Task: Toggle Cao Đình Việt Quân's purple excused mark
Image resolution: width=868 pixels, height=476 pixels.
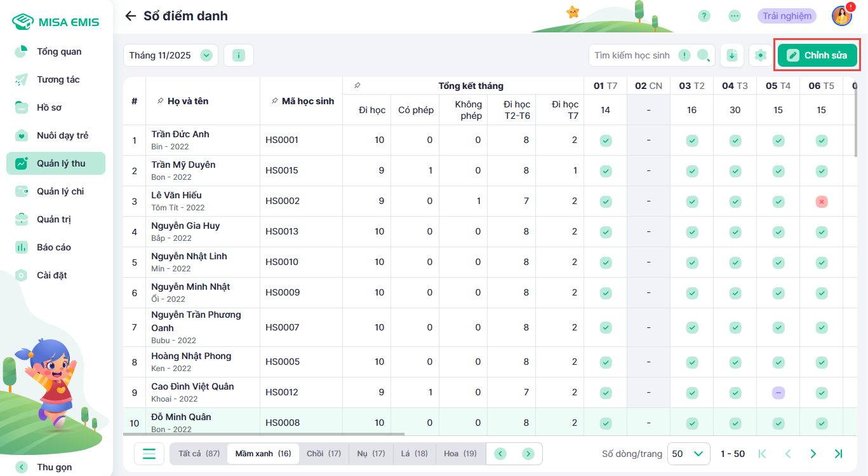Action: pos(778,393)
